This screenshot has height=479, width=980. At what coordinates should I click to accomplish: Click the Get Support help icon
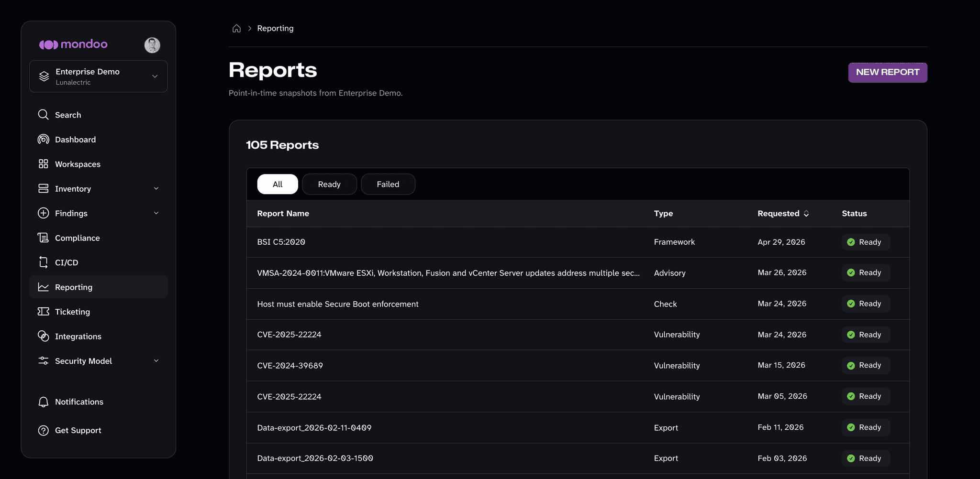43,430
